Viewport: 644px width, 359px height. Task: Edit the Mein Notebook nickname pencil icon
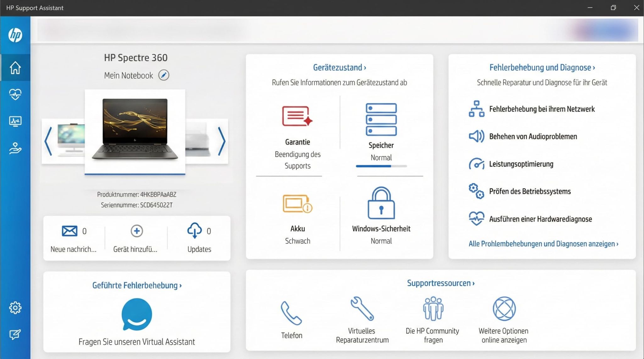click(164, 75)
